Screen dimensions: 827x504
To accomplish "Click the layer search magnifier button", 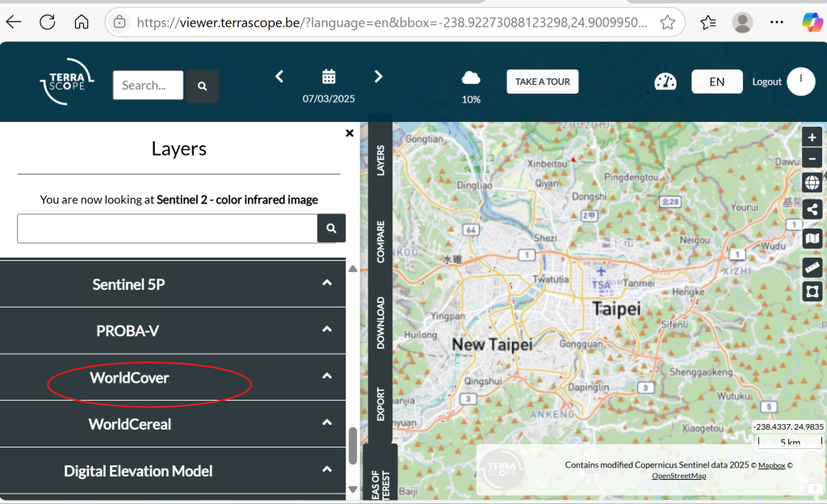I will 331,229.
